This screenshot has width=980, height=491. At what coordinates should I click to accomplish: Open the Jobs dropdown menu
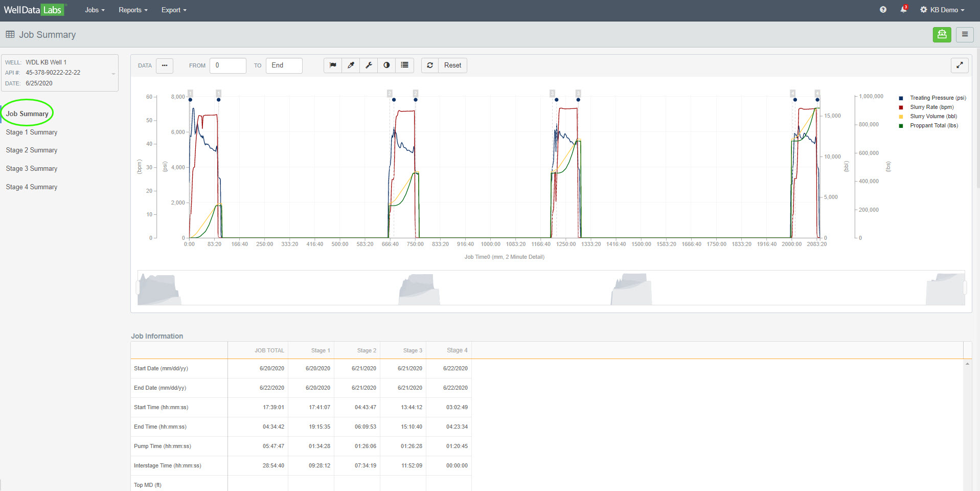pos(95,10)
